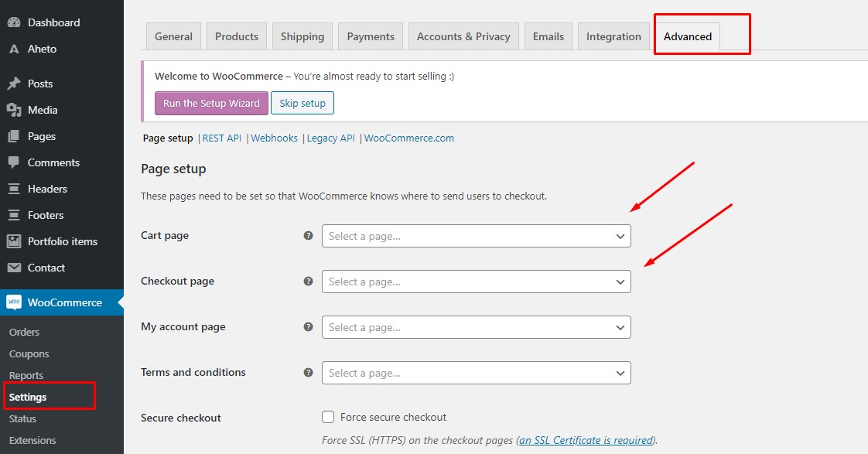Click the Comments speech bubble icon
868x454 pixels.
point(14,162)
